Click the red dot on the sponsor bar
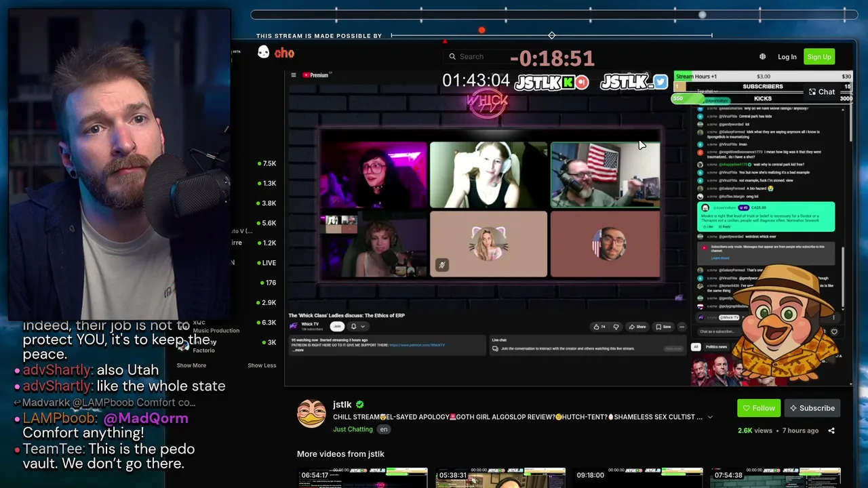868x488 pixels. 481,30
